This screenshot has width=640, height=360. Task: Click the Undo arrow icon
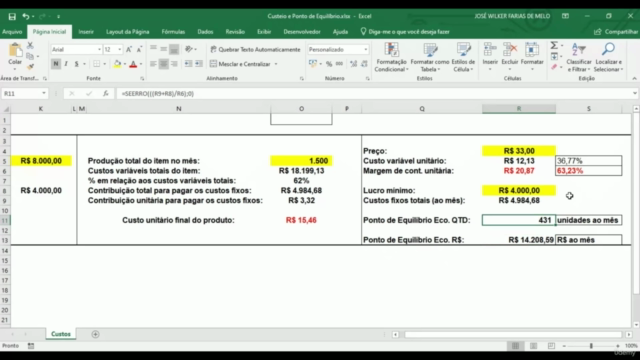click(x=26, y=16)
